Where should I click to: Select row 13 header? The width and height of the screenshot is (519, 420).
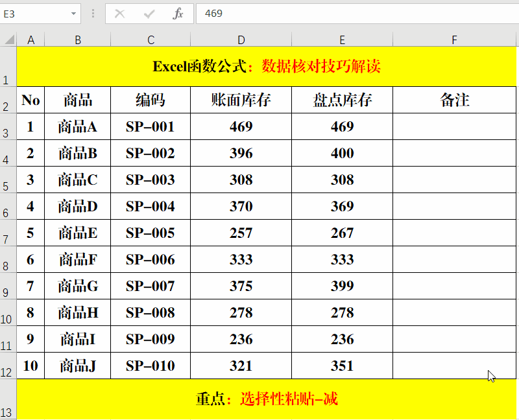pyautogui.click(x=8, y=399)
